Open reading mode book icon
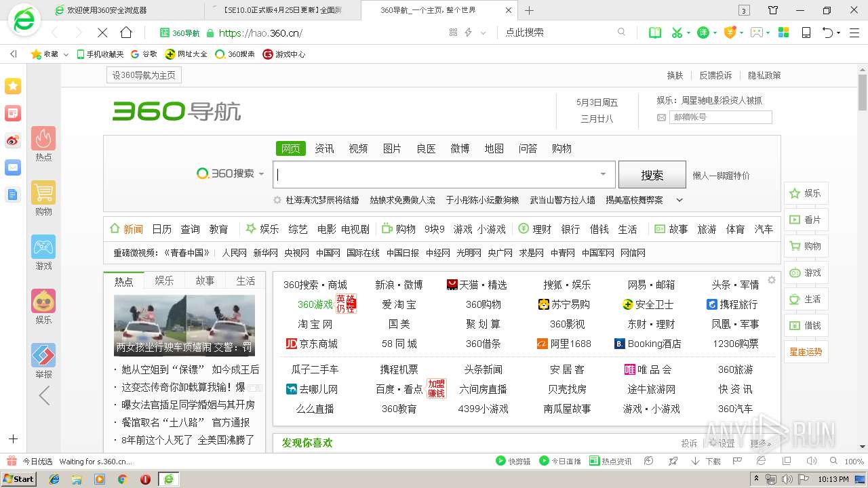Screen dimensions: 868x488 (x=654, y=33)
